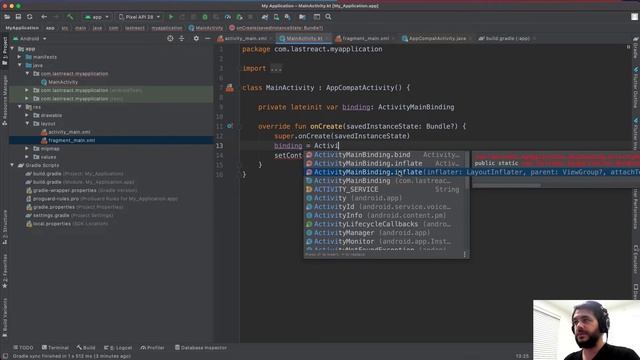The image size is (640, 360).
Task: Select fragment_main.xml in project tree
Action: pyautogui.click(x=68, y=140)
